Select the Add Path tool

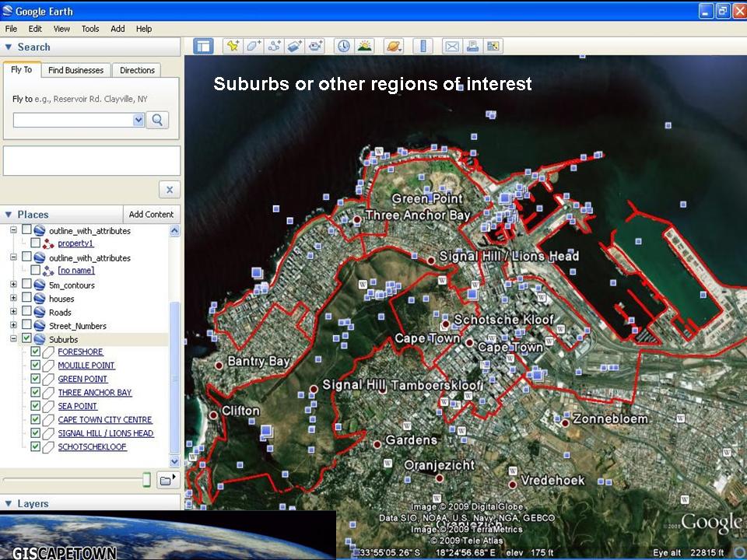[274, 46]
